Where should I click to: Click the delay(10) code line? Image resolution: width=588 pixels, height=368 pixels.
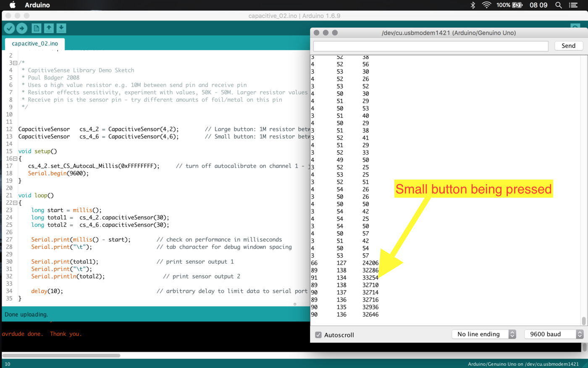point(47,291)
